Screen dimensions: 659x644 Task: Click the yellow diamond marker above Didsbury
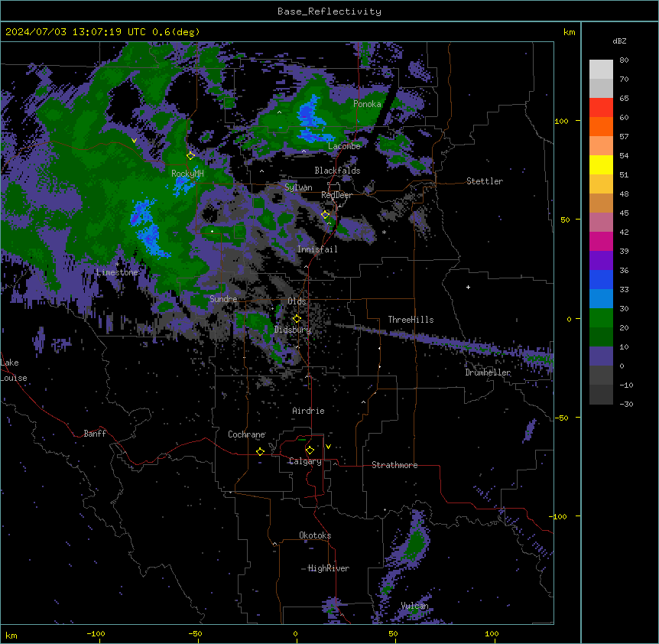[x=297, y=319]
